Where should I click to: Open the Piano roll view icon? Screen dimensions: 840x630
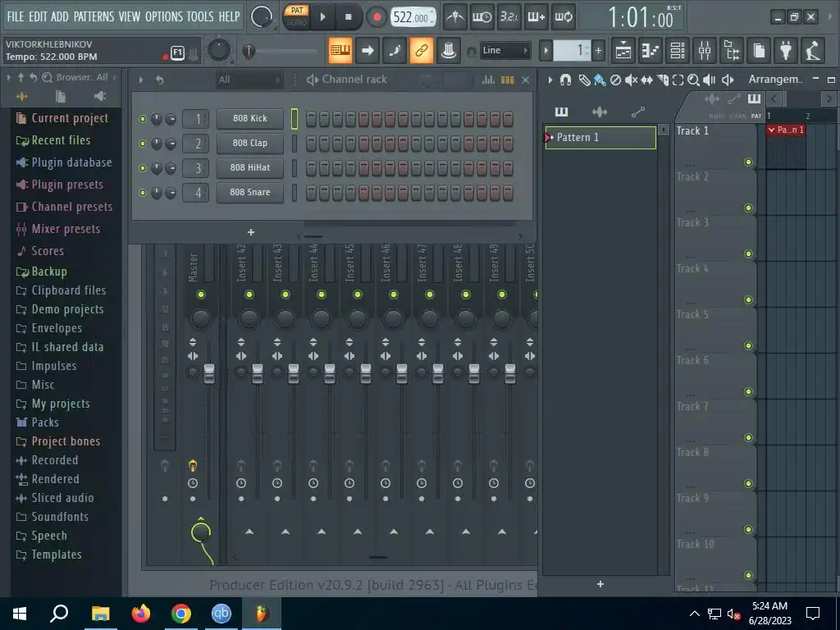[x=651, y=50]
